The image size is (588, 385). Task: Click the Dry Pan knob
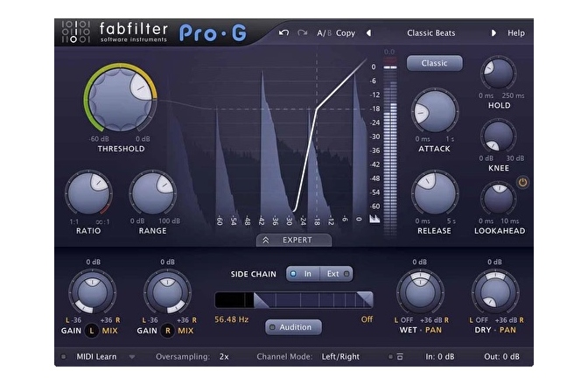point(495,292)
